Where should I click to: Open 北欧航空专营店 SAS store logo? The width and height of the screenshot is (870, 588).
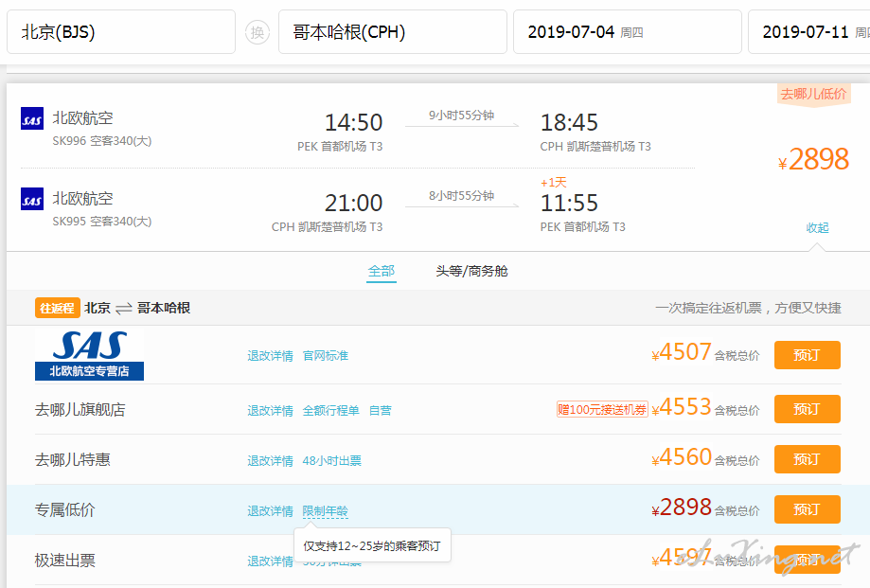89,355
